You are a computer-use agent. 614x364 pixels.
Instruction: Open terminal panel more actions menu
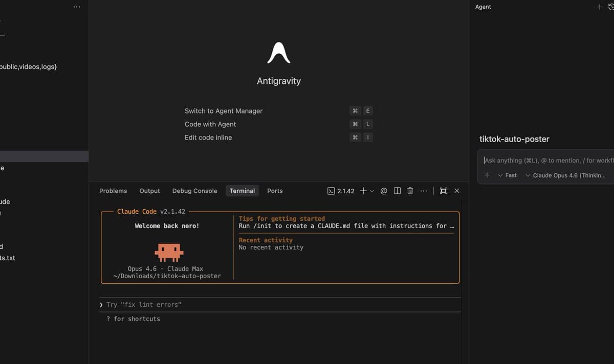(423, 191)
